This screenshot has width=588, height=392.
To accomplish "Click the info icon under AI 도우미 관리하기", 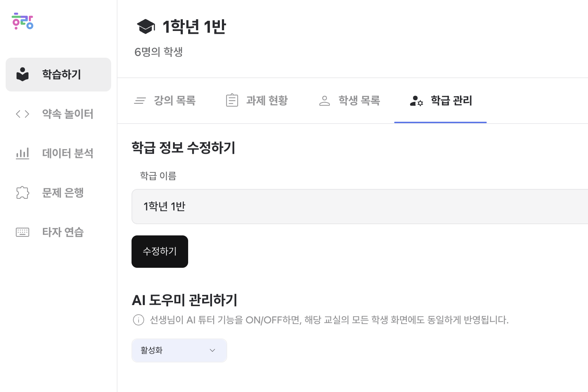I will 139,320.
